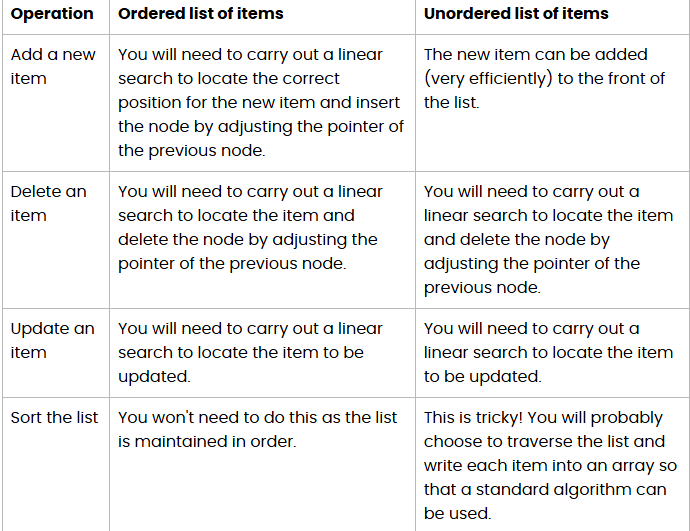
Task: Select the 'Ordered list of items' header
Action: pos(200,14)
